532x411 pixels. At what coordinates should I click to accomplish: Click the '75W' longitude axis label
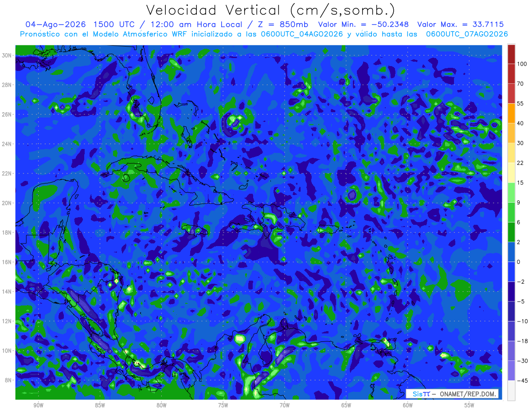(223, 405)
